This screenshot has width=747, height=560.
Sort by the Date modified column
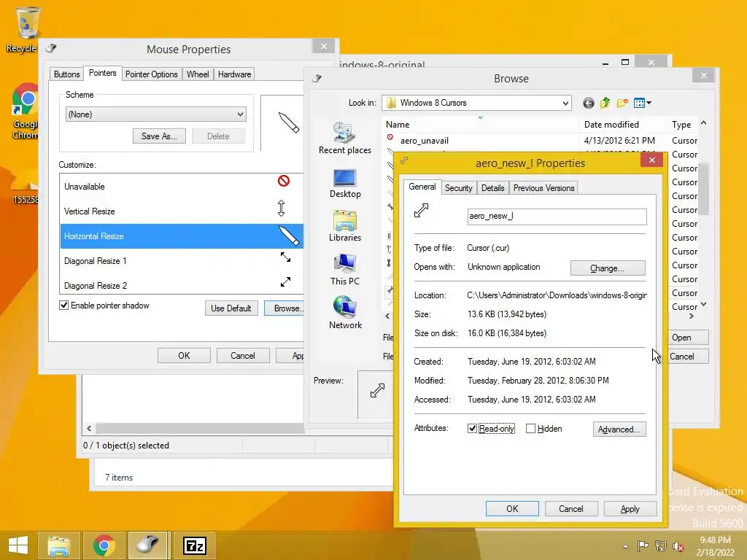(623, 124)
